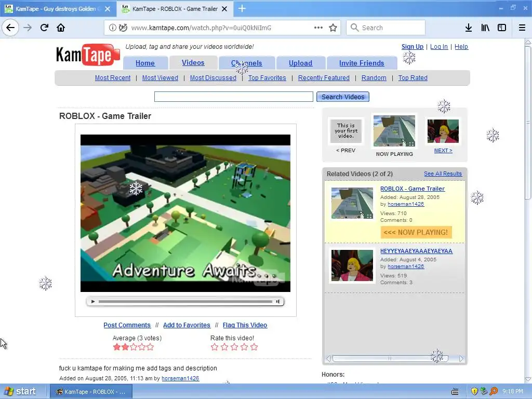Open the Upload navigation tab
Viewport: 532px width, 399px height.
(301, 63)
